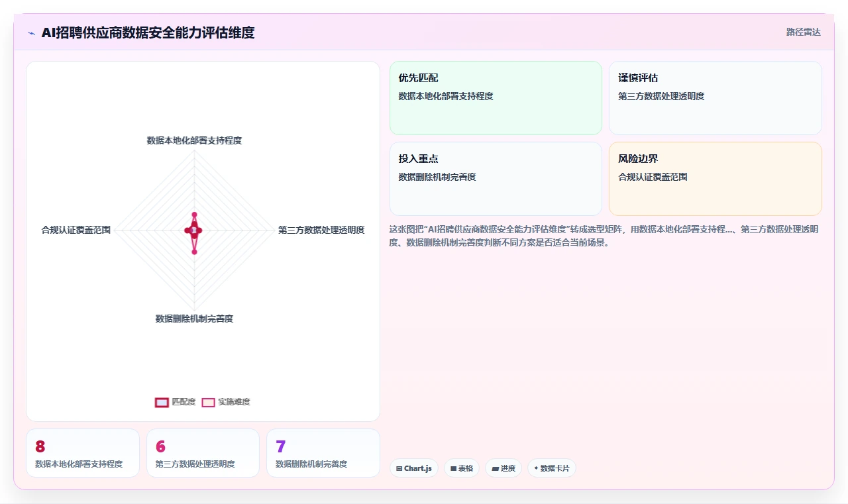
Task: Click the 实施难度 legend color box
Action: (209, 402)
